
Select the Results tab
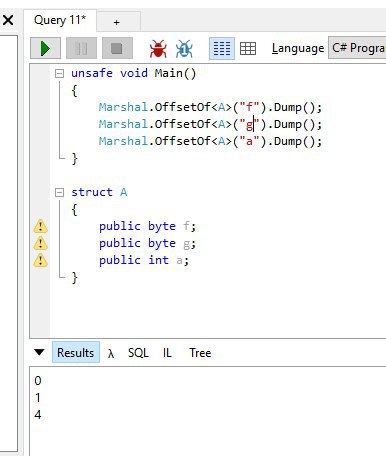click(76, 352)
